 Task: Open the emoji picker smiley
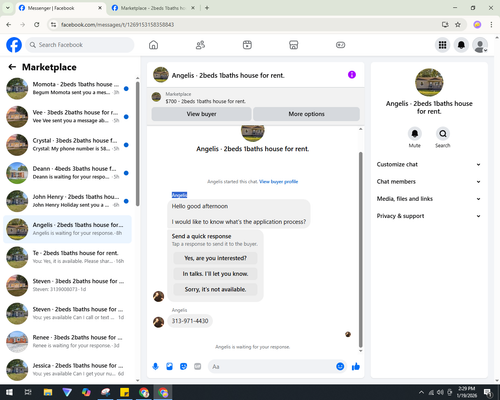(x=340, y=367)
